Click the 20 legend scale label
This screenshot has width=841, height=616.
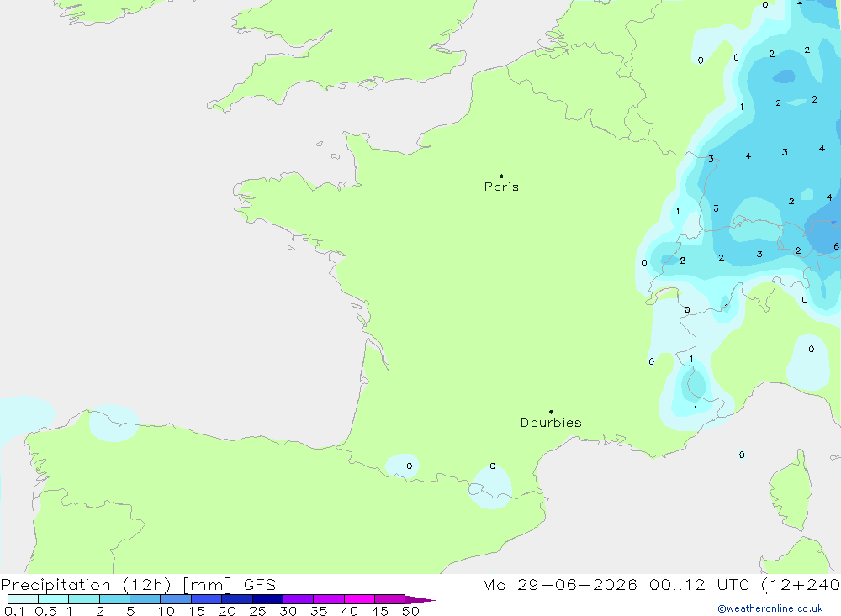point(227,611)
